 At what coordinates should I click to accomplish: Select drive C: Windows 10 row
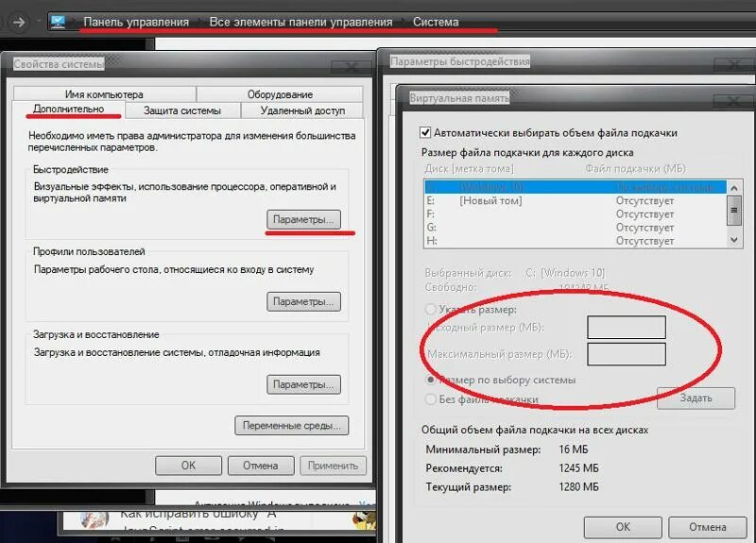(x=575, y=186)
